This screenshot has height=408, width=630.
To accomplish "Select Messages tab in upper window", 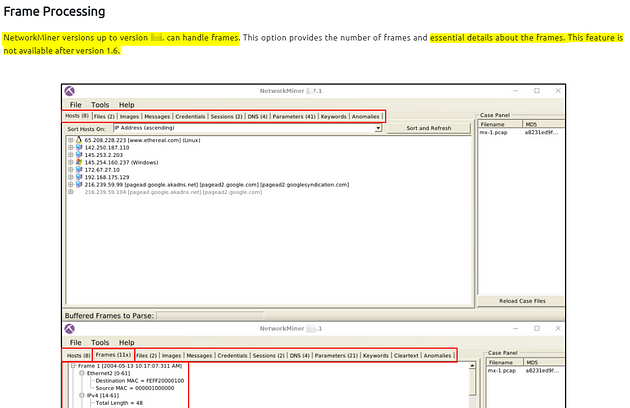I will [x=157, y=117].
